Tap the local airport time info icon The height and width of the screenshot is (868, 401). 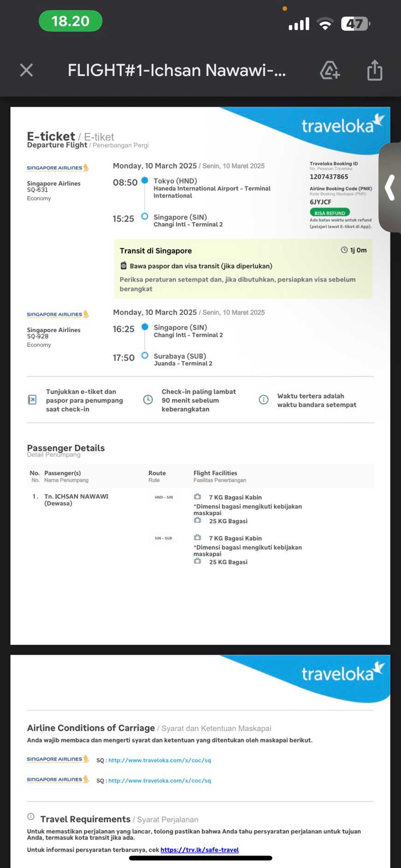[x=264, y=400]
